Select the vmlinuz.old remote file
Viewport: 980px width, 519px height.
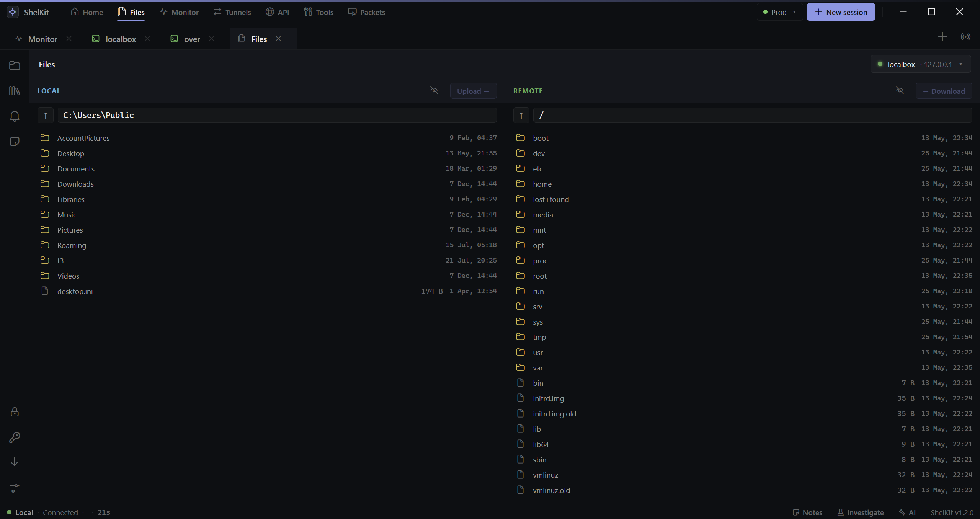[x=743, y=490]
